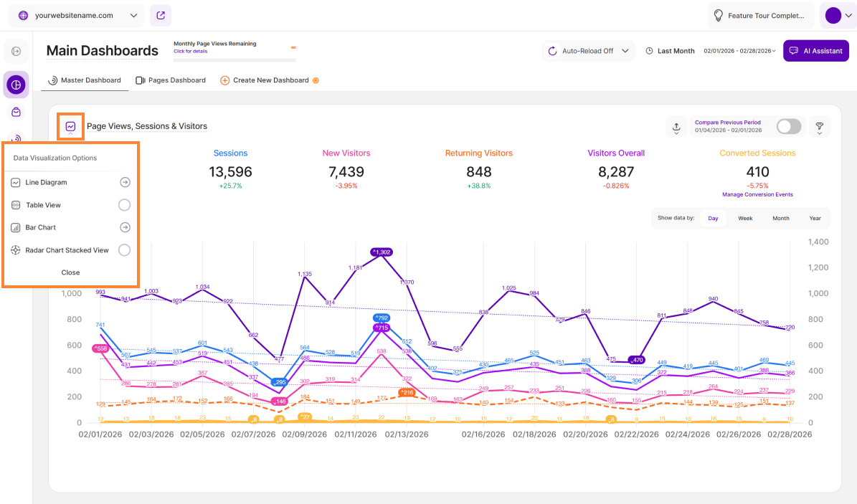
Task: Open the dashboards pie chart sidebar icon
Action: coord(16,85)
